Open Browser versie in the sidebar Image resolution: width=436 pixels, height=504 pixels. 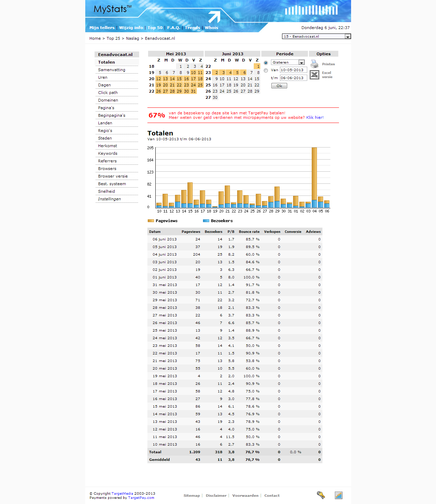[x=113, y=176]
